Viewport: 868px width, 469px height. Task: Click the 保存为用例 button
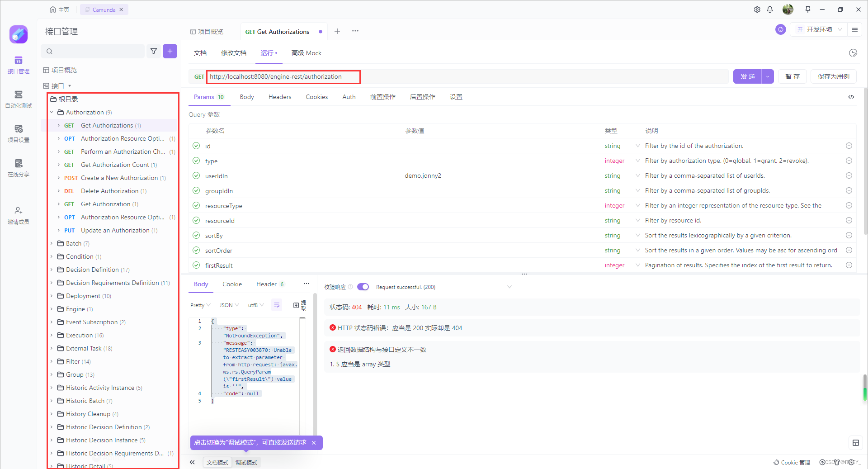(x=834, y=76)
